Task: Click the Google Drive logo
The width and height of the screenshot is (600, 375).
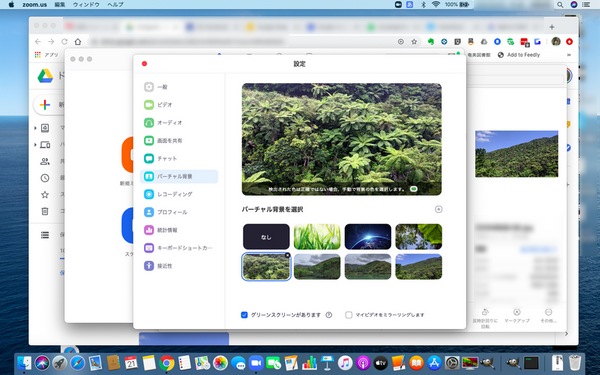Action: pos(45,76)
